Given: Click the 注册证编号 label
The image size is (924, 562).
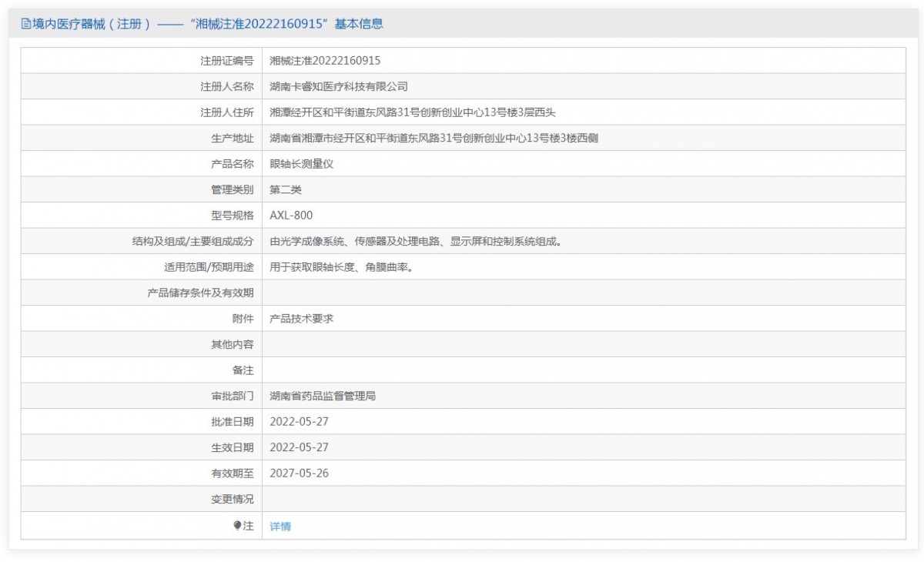Looking at the screenshot, I should [227, 61].
